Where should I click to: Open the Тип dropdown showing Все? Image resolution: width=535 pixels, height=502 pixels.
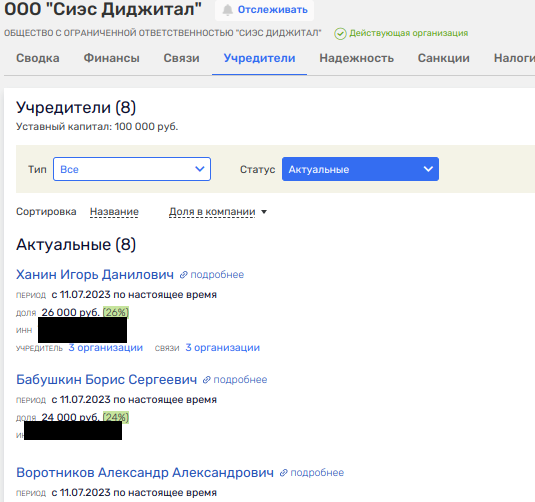click(132, 169)
